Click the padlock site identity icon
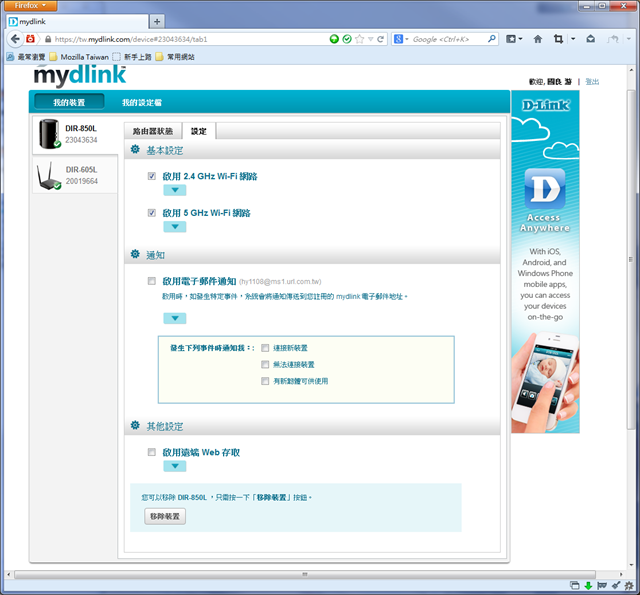Viewport: 640px width, 595px height. (48, 39)
